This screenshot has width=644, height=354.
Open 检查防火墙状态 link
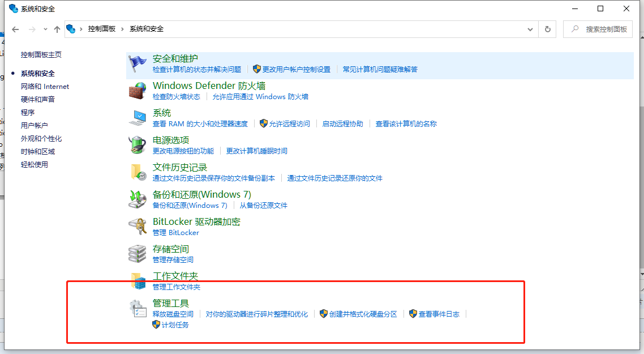[x=176, y=97]
